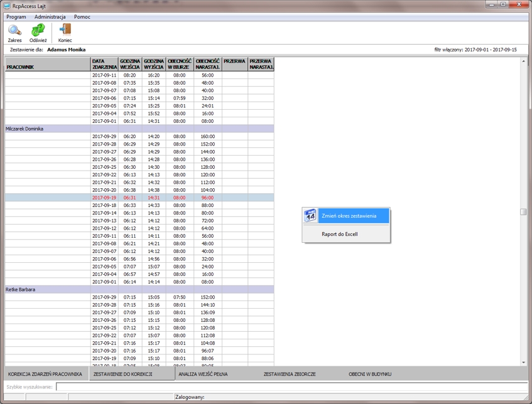Switch to Korekcja zdarzeń pracownika tab

[45, 374]
